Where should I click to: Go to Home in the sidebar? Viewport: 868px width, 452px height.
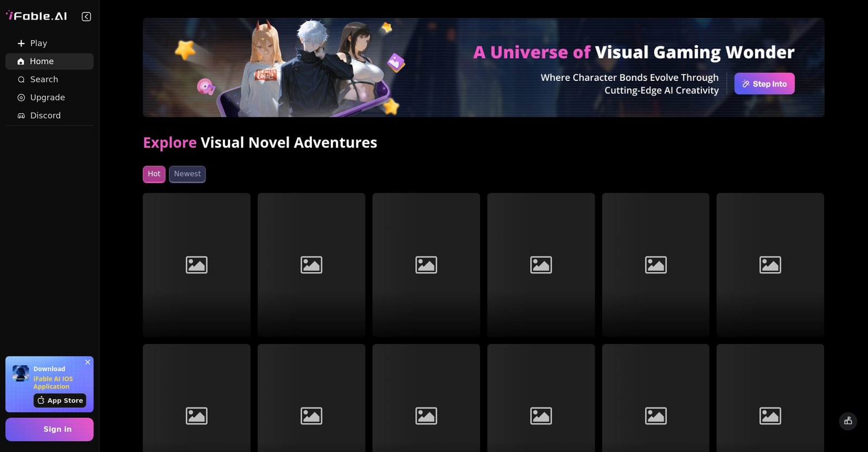(x=49, y=61)
